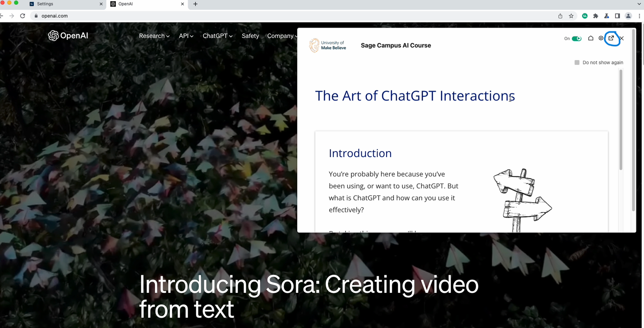Open the Safety page link

pos(250,36)
